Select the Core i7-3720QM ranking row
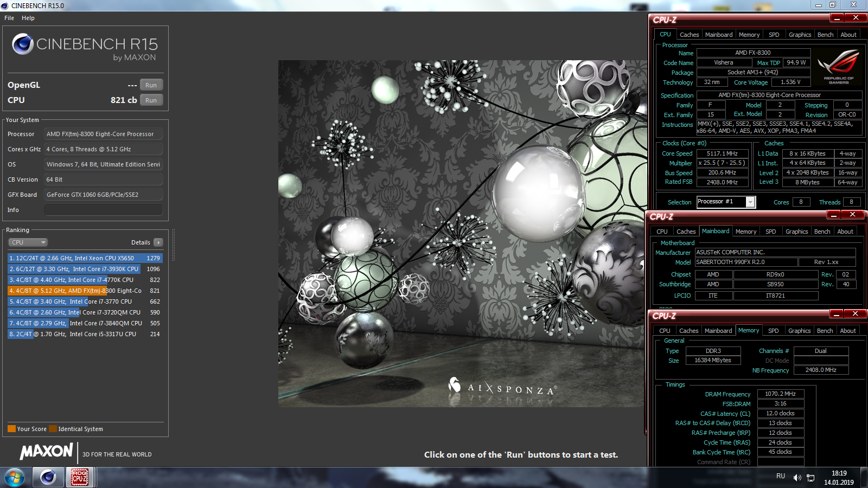Image resolution: width=868 pixels, height=488 pixels. coord(85,312)
